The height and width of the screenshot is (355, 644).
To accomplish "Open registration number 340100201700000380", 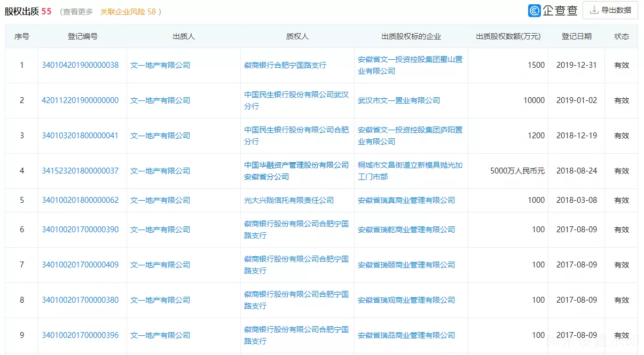I will (x=80, y=300).
